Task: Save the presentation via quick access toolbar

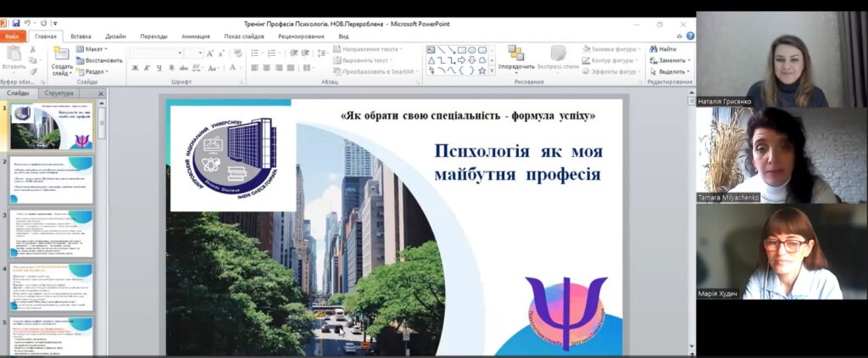Action: point(16,24)
